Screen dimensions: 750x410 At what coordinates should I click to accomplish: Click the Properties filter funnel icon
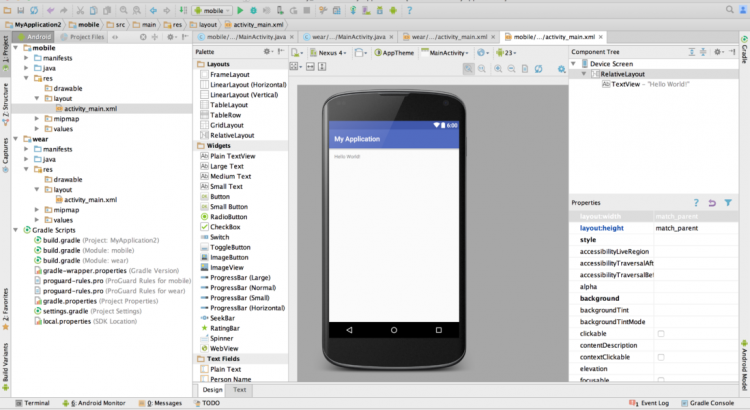(x=728, y=203)
